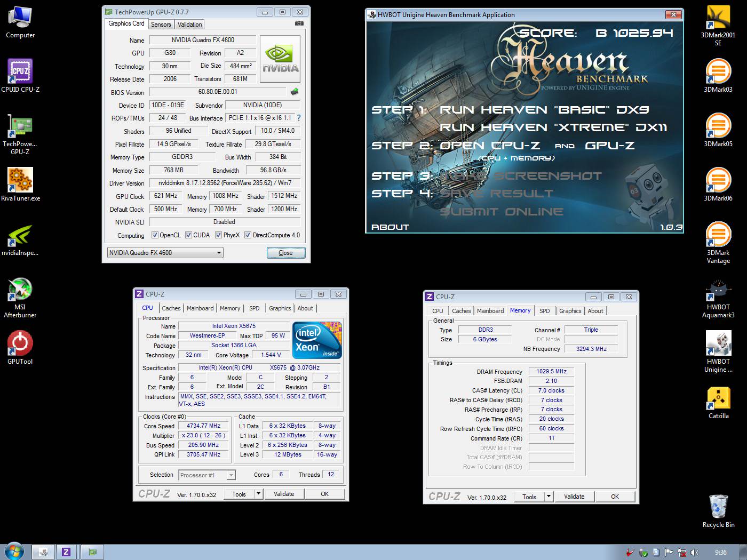Screen dimensions: 747x560
Task: Open Graphics tab in right CPU-Z window
Action: coord(570,311)
